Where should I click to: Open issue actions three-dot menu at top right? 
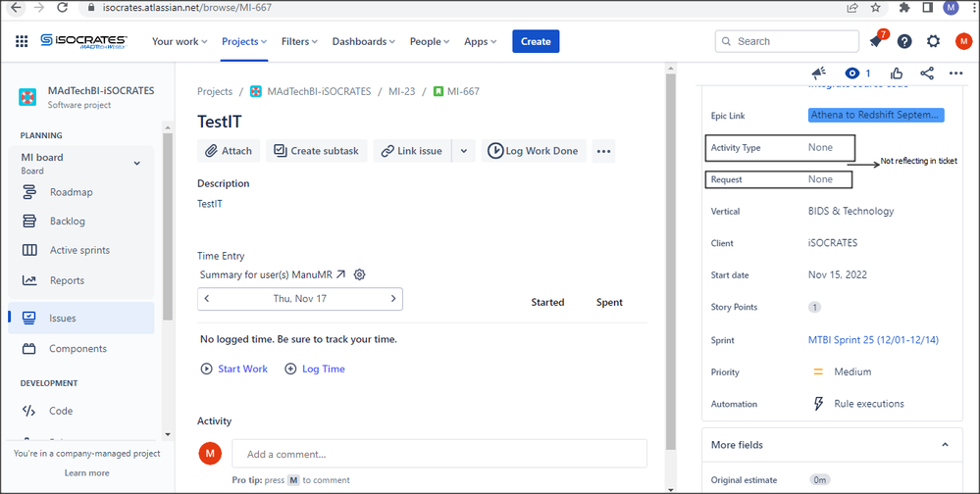pos(955,74)
